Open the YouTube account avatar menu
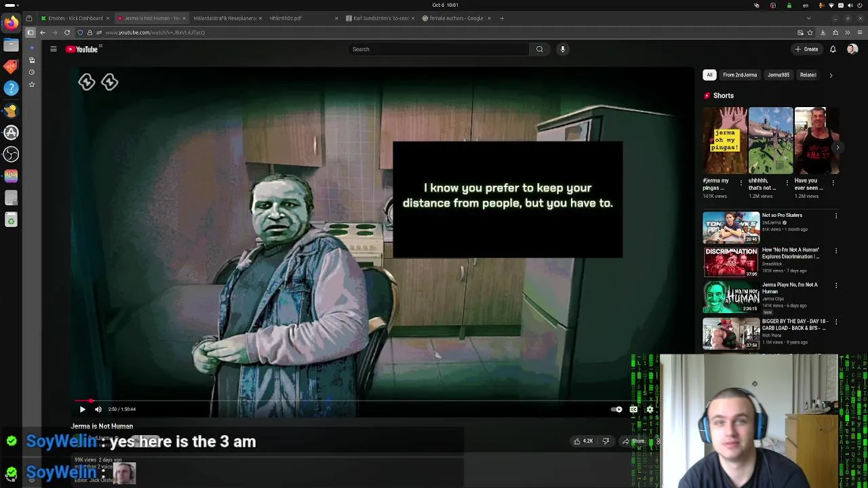 pos(852,49)
